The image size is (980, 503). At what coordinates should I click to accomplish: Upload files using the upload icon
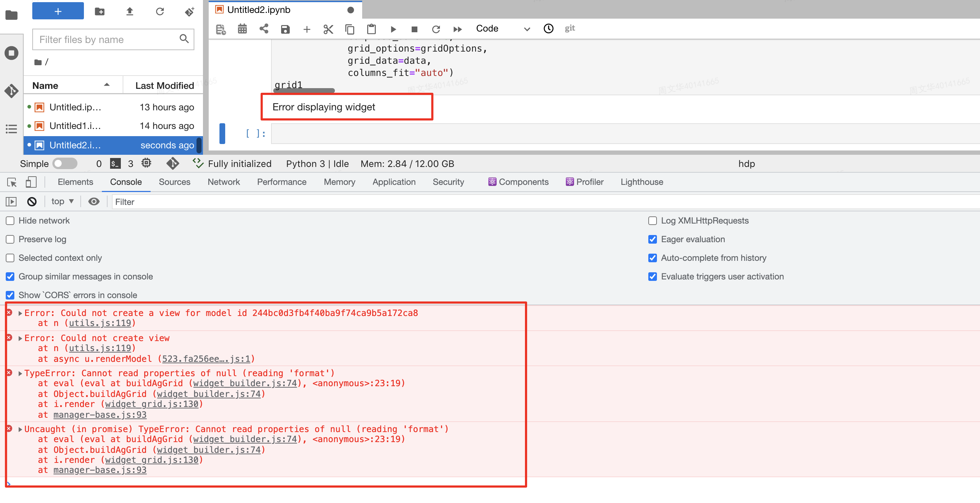pyautogui.click(x=129, y=11)
